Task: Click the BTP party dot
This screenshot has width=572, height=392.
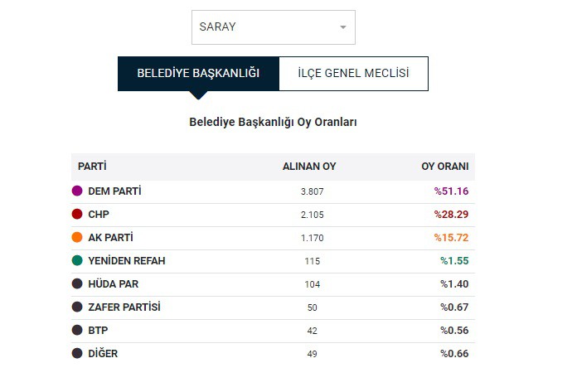Action: coord(77,330)
